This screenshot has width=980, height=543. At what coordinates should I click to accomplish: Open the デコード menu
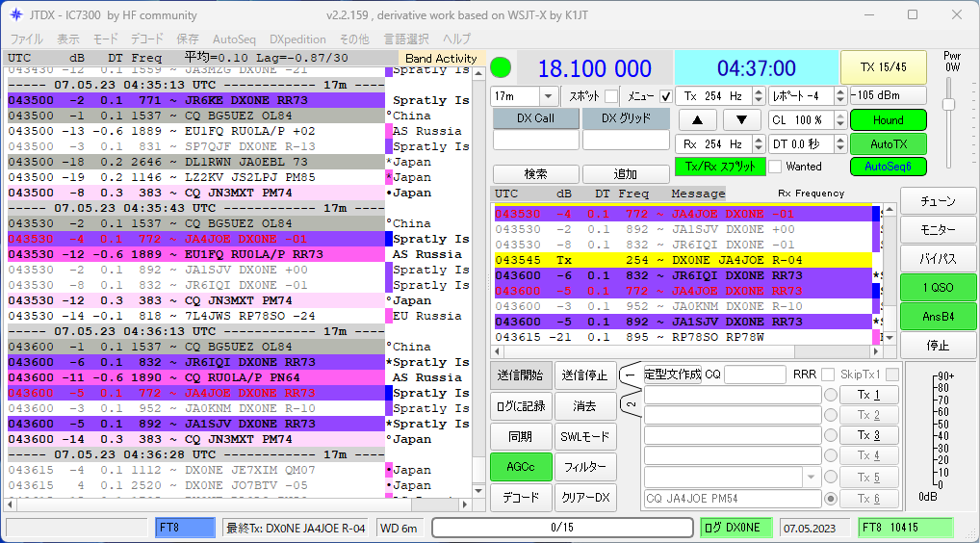[147, 39]
